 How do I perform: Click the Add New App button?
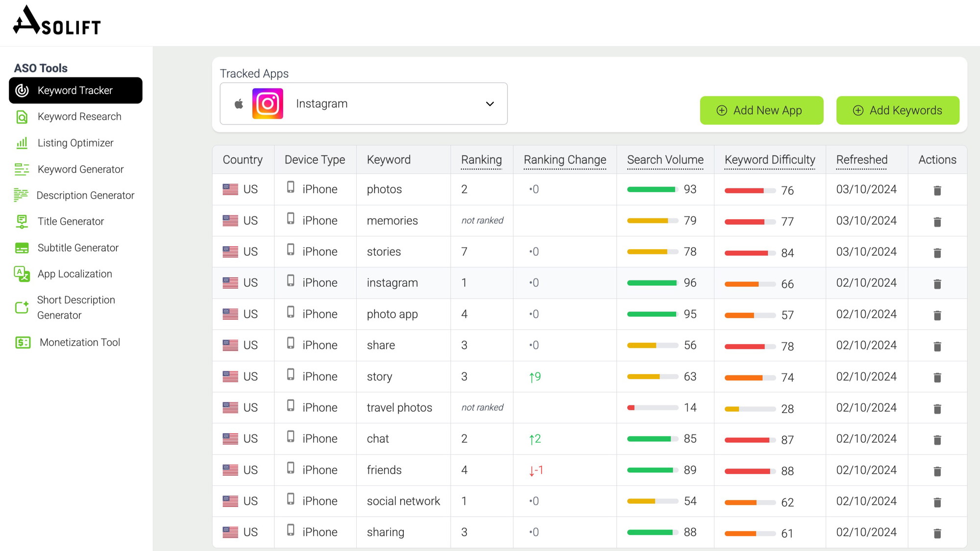point(761,110)
